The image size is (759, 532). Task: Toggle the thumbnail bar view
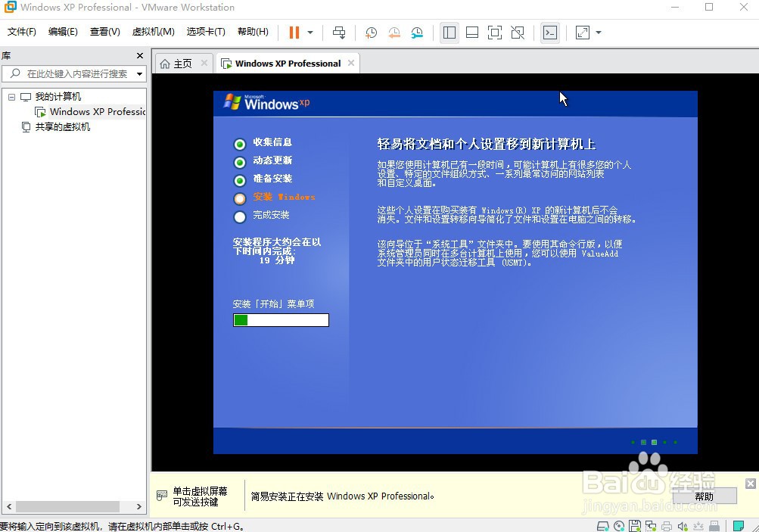472,33
